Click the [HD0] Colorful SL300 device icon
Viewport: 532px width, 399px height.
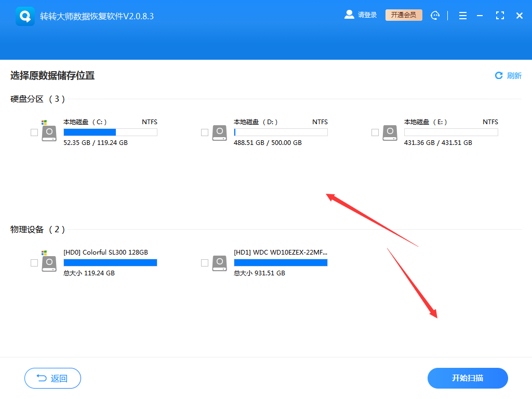(49, 262)
